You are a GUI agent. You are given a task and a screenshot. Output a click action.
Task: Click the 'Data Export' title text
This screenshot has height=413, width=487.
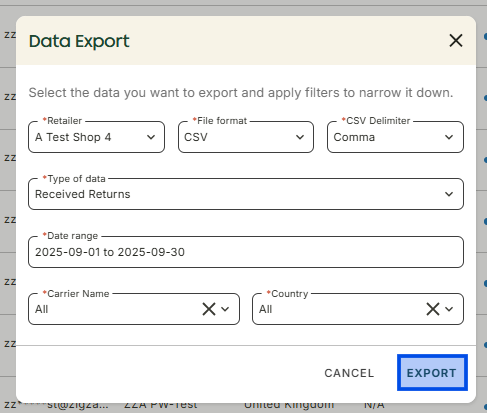[79, 41]
